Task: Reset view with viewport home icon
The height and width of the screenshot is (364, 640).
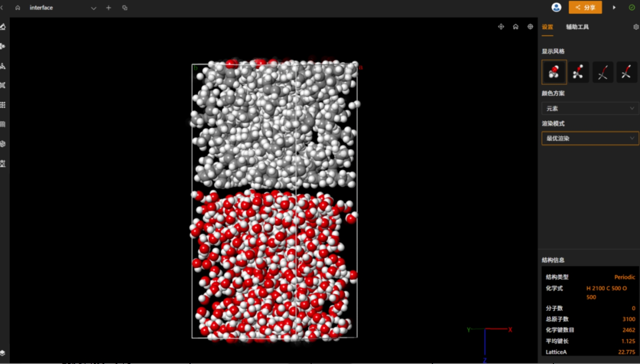Action: click(x=516, y=27)
